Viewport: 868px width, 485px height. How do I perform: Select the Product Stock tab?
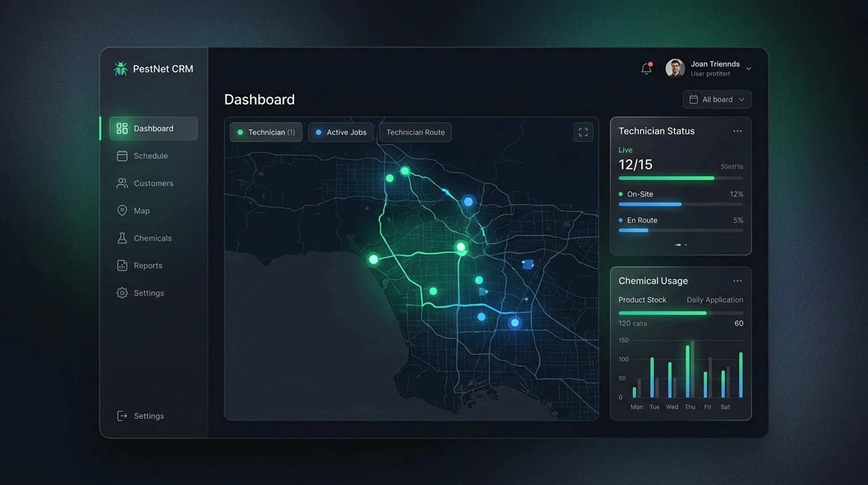pos(642,300)
